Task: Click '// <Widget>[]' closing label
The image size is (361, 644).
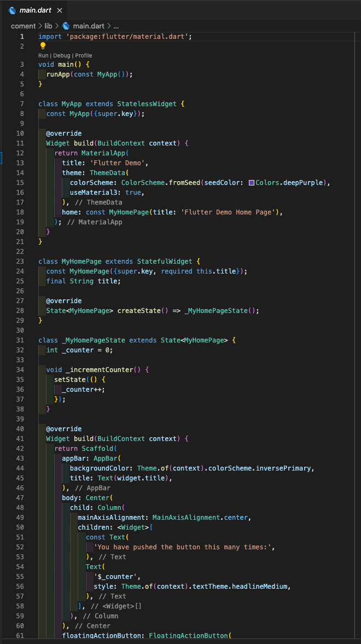Action: click(116, 607)
